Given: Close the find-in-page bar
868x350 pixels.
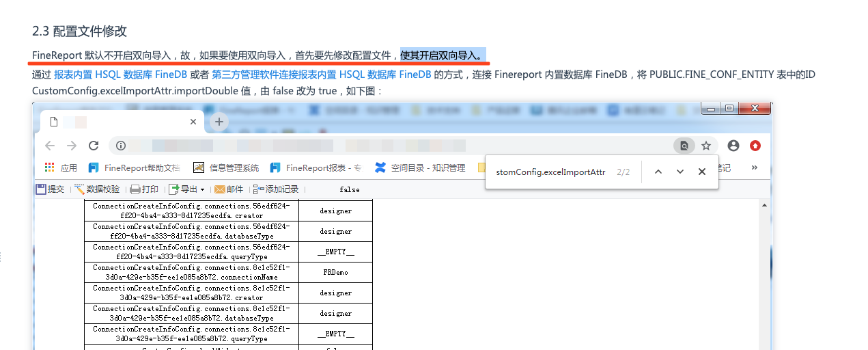Looking at the screenshot, I should (702, 172).
